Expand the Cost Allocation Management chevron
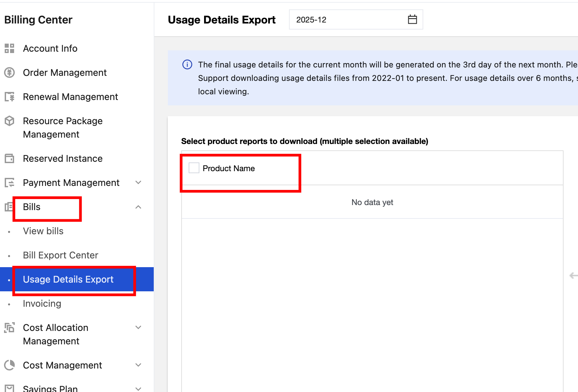578x392 pixels. tap(138, 328)
